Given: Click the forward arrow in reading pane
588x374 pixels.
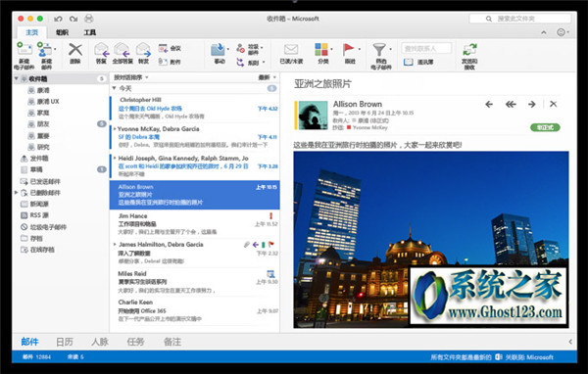Looking at the screenshot, I should coord(532,104).
